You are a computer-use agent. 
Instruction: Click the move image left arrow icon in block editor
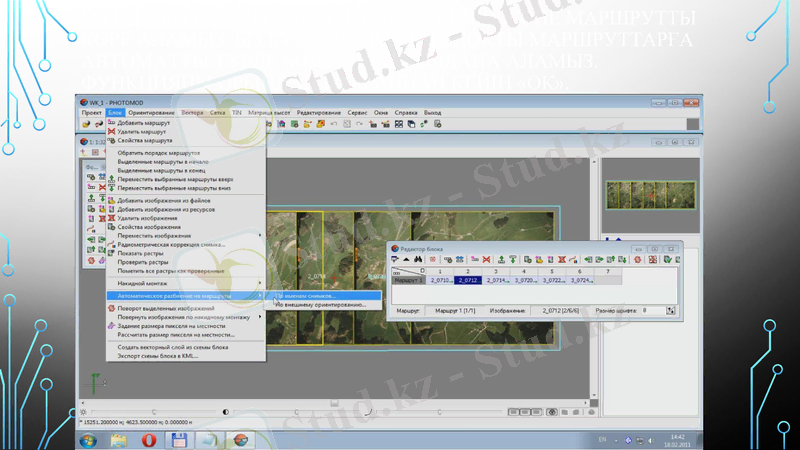click(x=588, y=260)
